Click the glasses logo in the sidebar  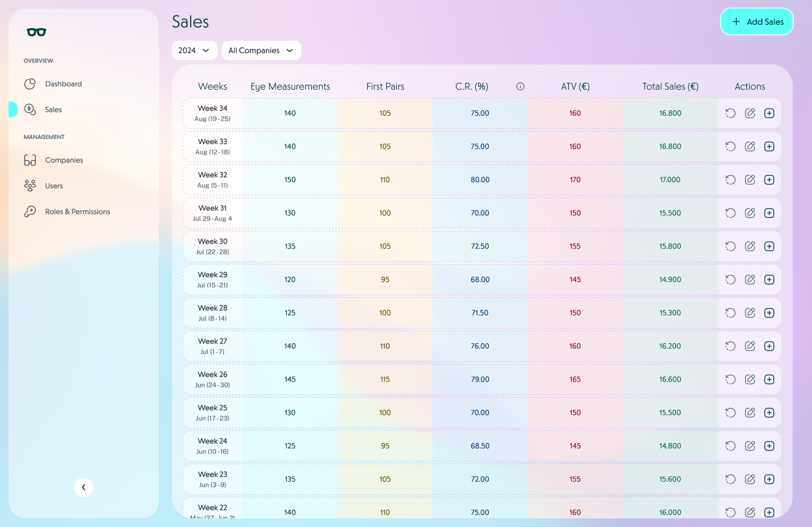pyautogui.click(x=37, y=32)
